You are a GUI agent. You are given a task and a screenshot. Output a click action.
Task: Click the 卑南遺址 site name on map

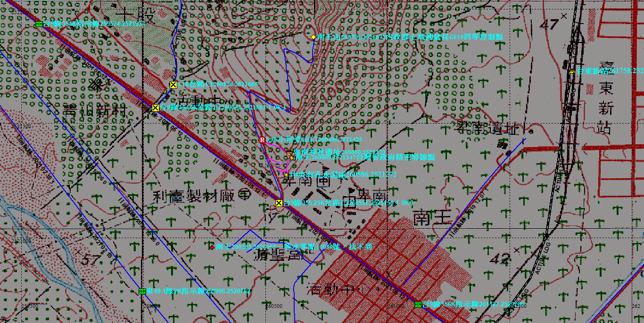[x=488, y=128]
